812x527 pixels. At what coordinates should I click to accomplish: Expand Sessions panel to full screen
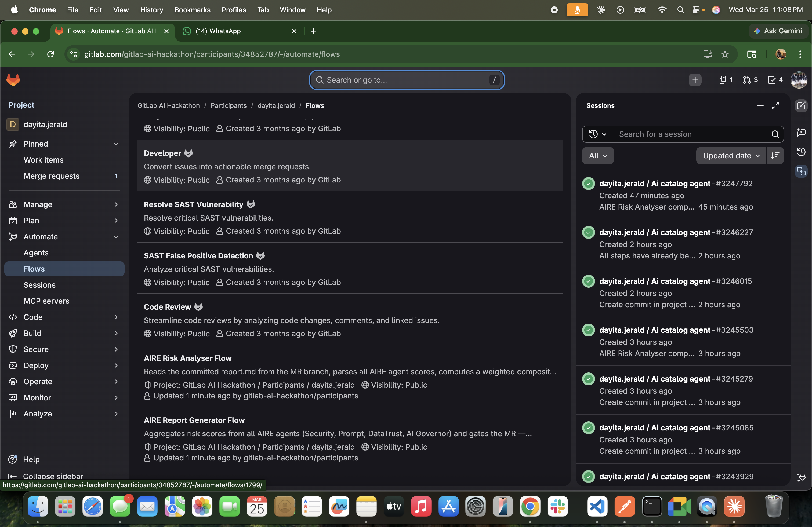(x=775, y=106)
